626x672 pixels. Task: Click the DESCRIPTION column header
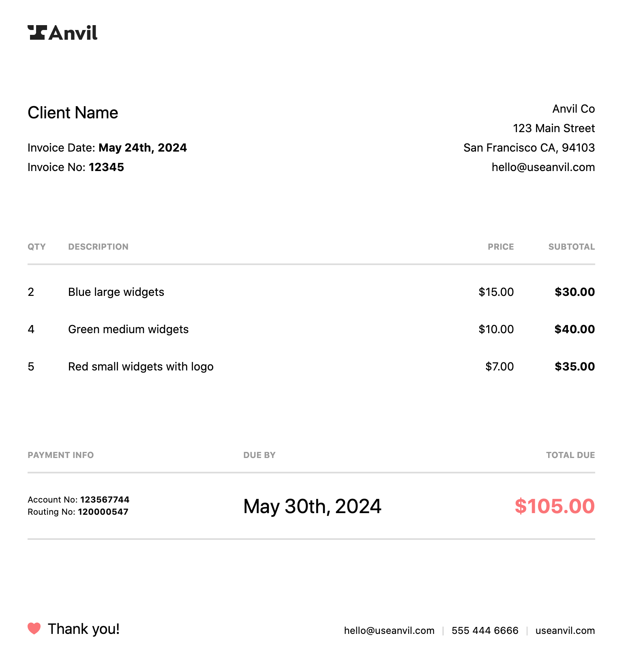pos(98,247)
